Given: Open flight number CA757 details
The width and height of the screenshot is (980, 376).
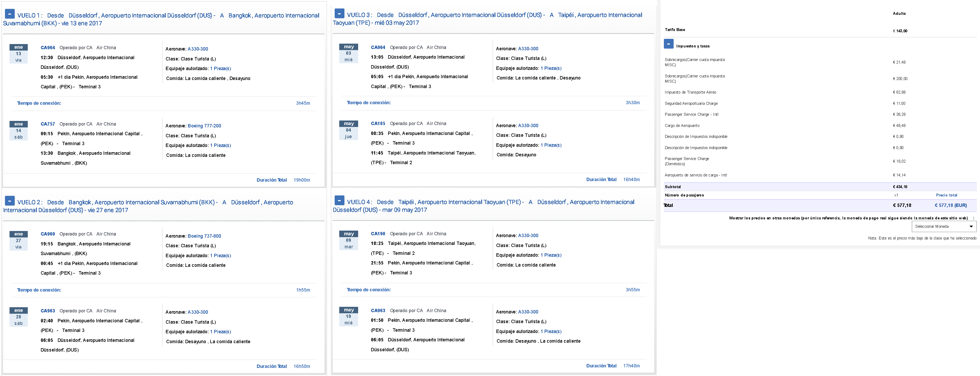Looking at the screenshot, I should click(x=48, y=124).
